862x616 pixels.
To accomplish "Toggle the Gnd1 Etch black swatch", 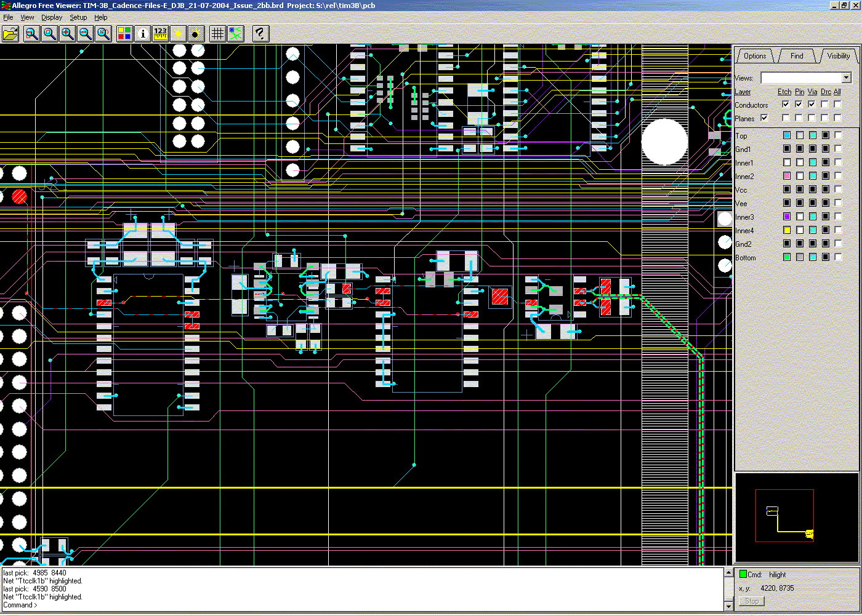I will pyautogui.click(x=787, y=149).
